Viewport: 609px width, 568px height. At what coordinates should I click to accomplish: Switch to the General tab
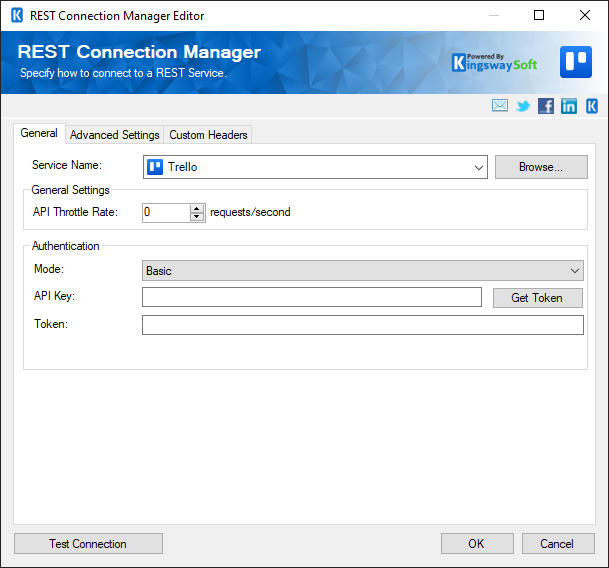click(39, 133)
